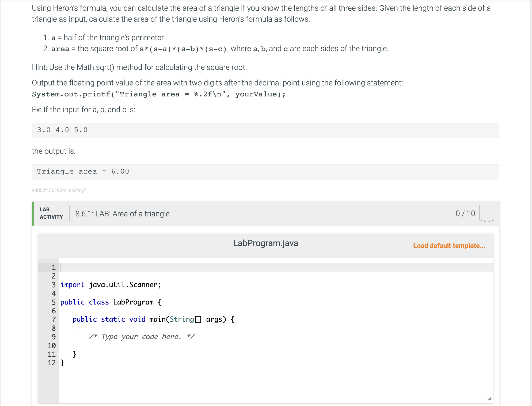Image resolution: width=532 pixels, height=406 pixels.
Task: Click the System.out.printf statement text
Action: (159, 94)
